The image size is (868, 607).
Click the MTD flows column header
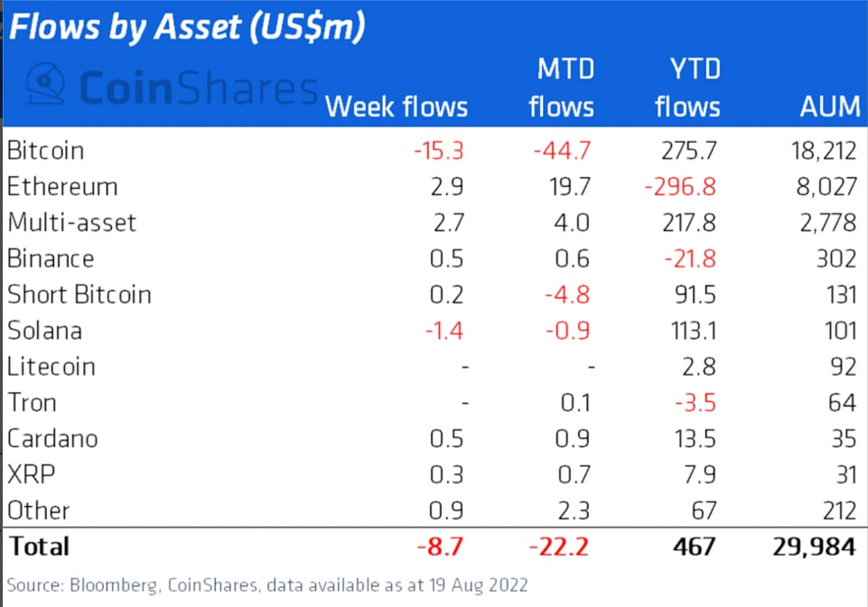(x=561, y=89)
